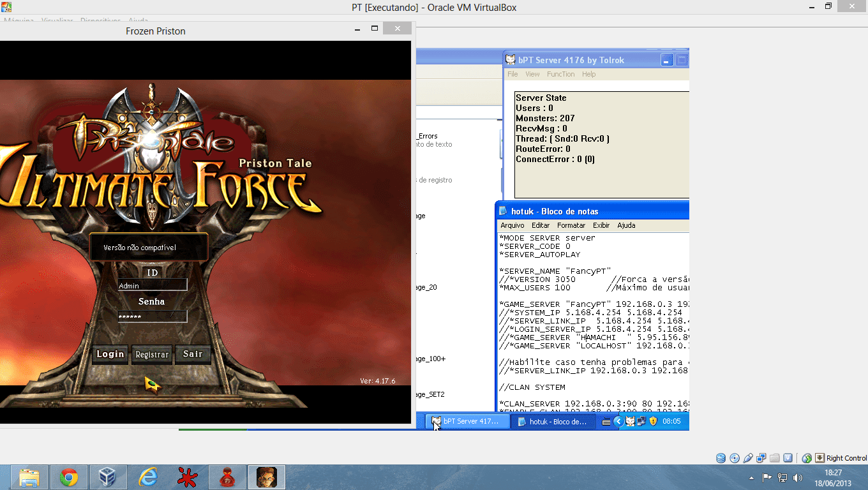Click VirtualBox virtualization CPU status icon

[788, 458]
